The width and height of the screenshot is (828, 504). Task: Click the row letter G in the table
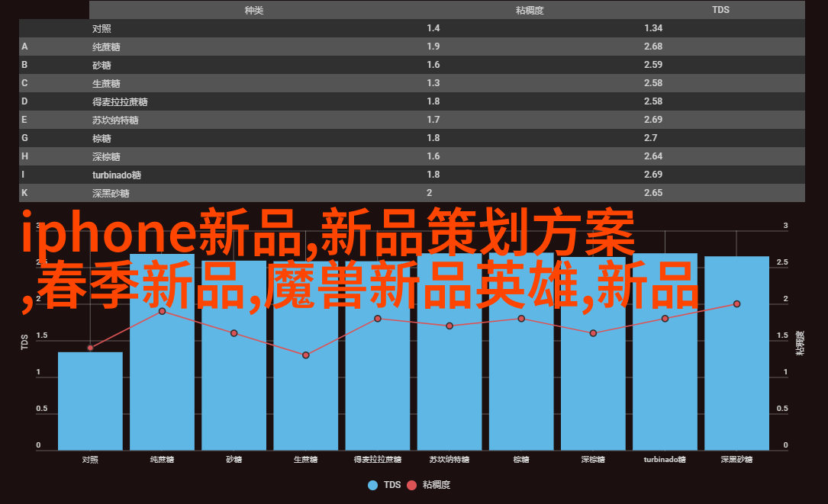tap(24, 138)
